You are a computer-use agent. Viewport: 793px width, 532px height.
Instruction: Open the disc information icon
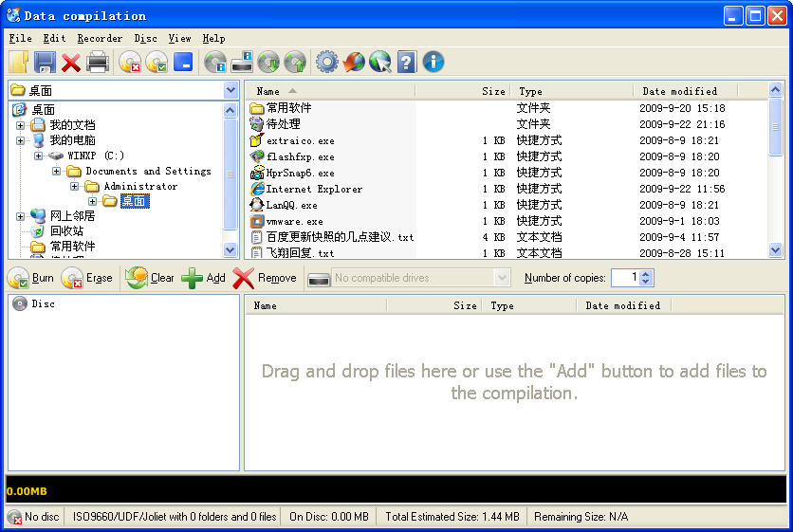[x=215, y=63]
